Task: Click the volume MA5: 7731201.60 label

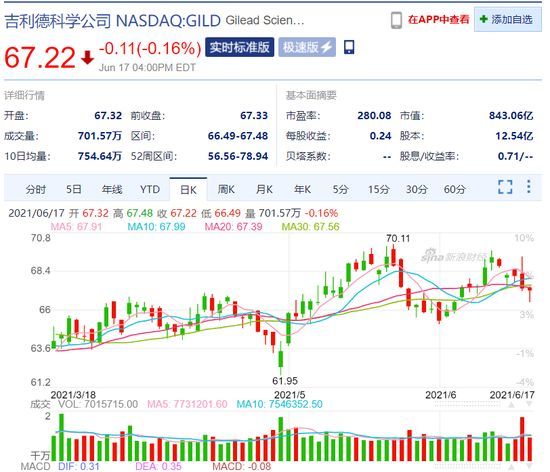Action: [x=187, y=404]
